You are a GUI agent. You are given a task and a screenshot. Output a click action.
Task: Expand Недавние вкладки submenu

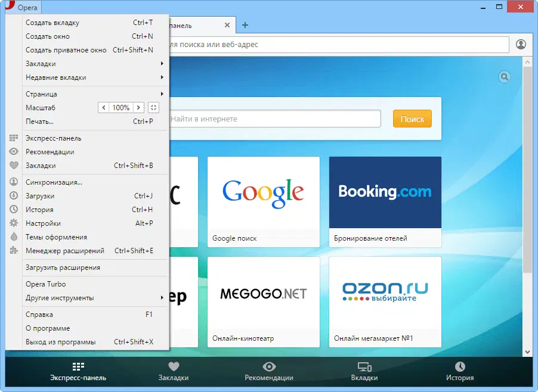[162, 77]
